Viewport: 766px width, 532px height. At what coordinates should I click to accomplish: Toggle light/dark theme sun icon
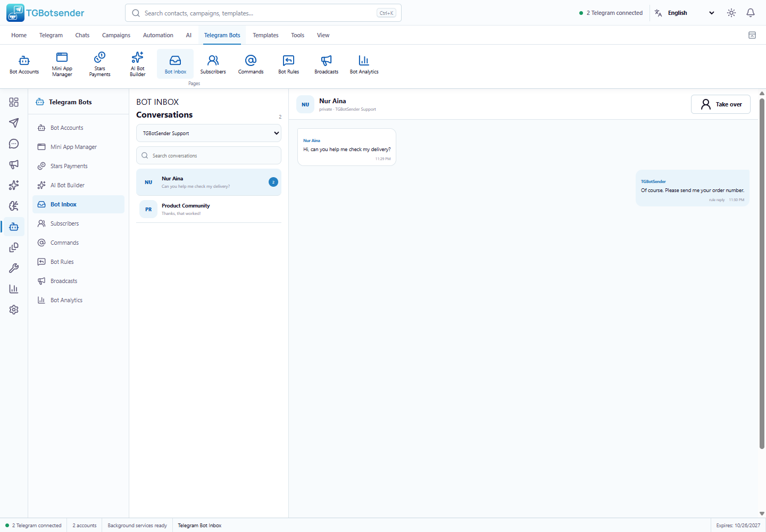pyautogui.click(x=731, y=13)
